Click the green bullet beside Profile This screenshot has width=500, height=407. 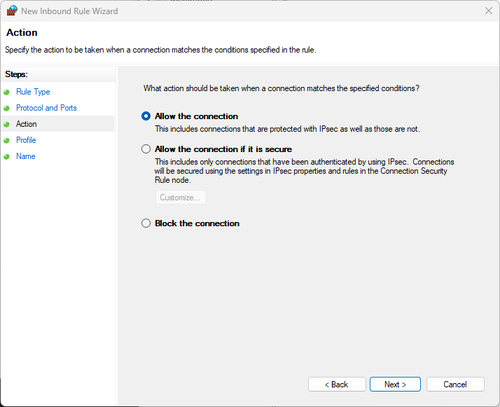point(6,141)
